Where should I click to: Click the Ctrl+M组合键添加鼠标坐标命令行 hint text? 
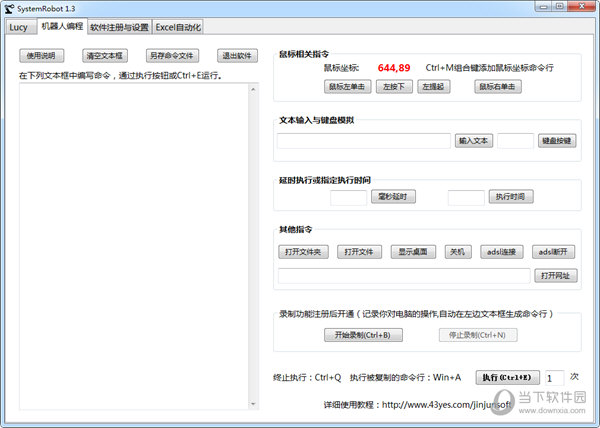pyautogui.click(x=489, y=68)
